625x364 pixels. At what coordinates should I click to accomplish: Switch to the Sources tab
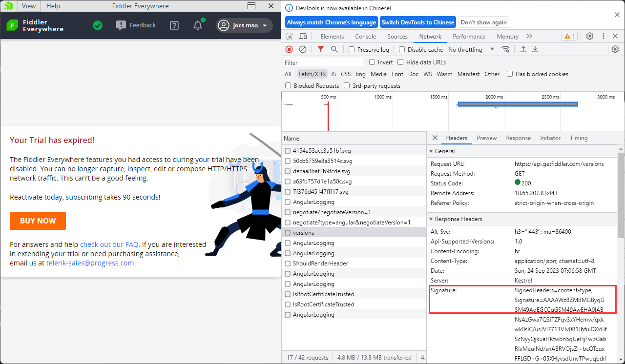point(397,37)
